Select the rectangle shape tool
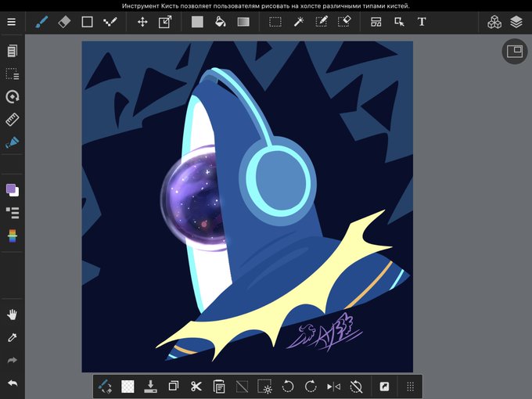 (87, 23)
